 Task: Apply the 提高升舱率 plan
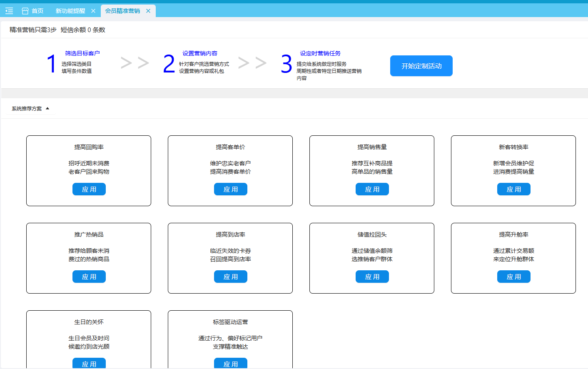tap(513, 277)
